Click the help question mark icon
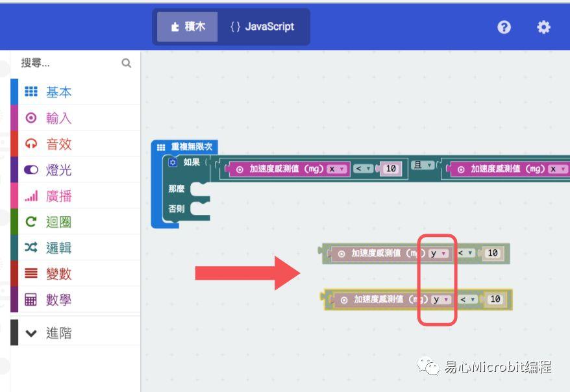The width and height of the screenshot is (570, 392). click(504, 27)
